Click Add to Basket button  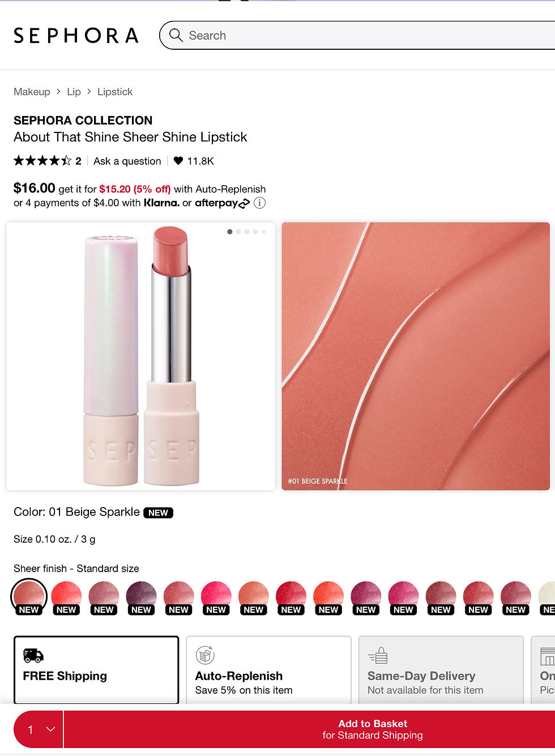[x=373, y=729]
